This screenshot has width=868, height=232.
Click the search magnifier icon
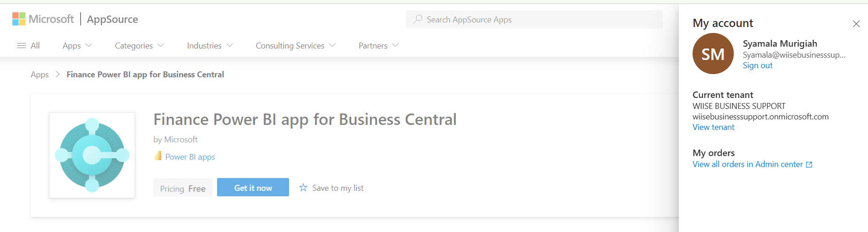point(418,19)
